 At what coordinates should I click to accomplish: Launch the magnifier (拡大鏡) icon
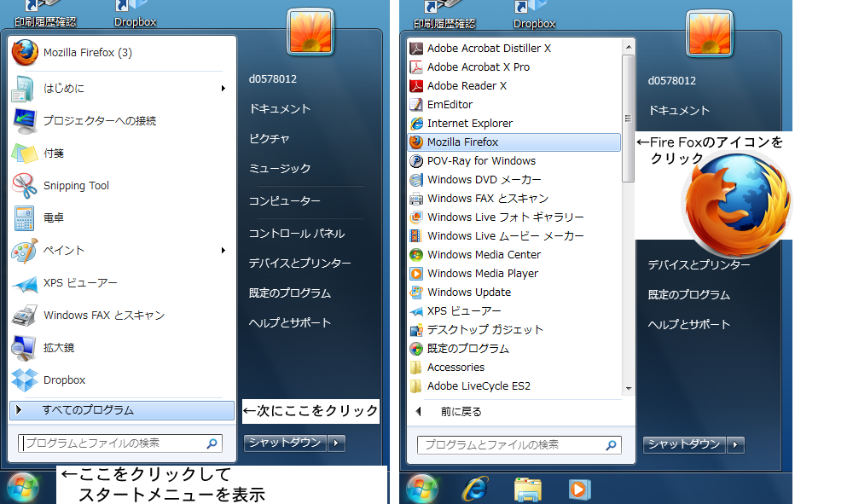point(24,347)
